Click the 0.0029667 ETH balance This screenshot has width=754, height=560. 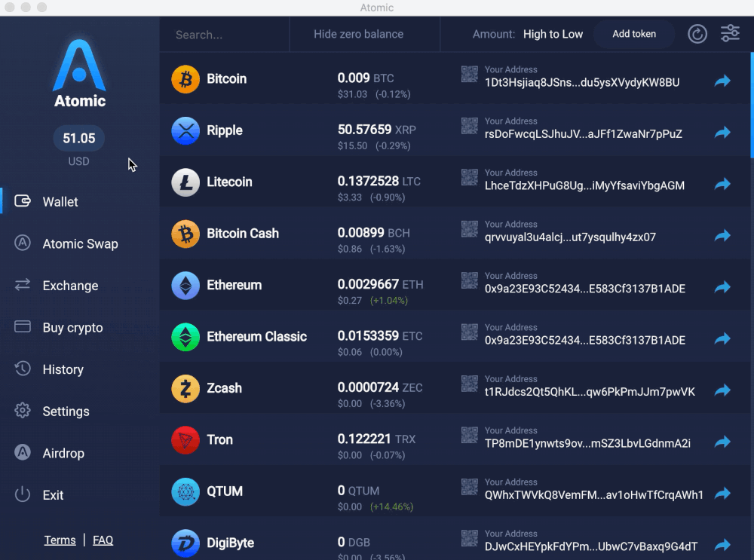tap(380, 284)
